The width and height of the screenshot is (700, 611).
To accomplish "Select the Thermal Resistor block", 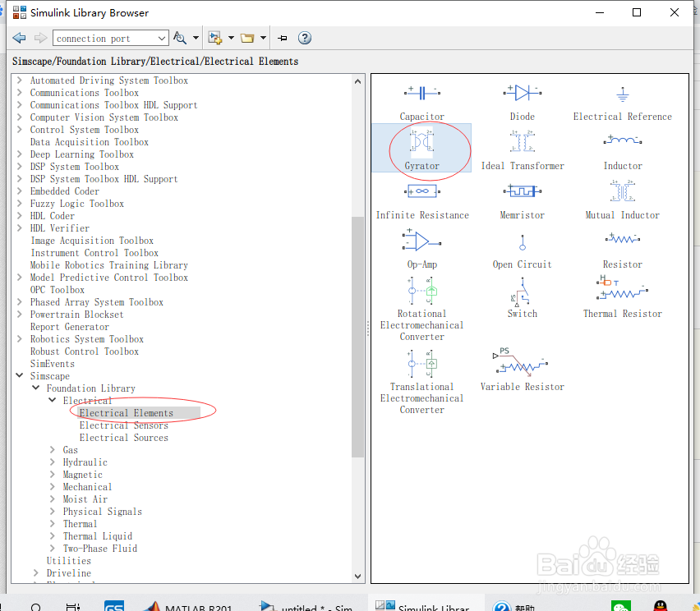I will [x=622, y=297].
